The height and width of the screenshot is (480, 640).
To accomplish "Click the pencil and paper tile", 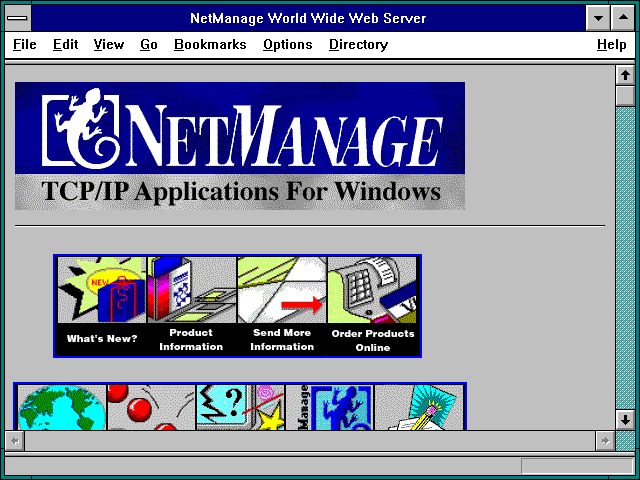I will click(419, 407).
